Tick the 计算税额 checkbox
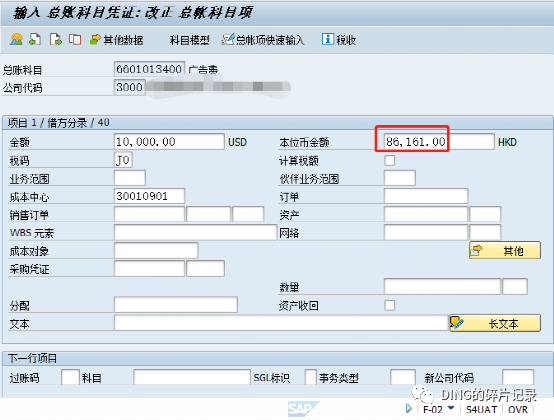 [x=390, y=160]
